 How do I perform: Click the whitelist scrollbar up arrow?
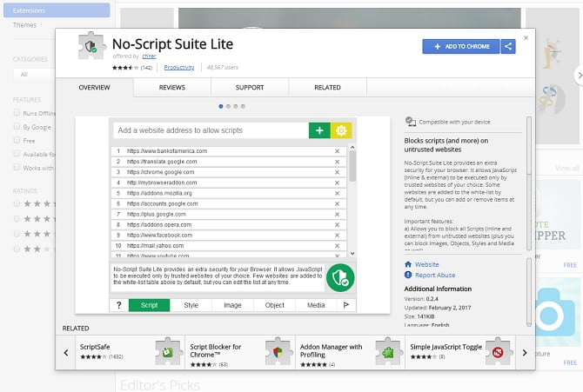(352, 148)
